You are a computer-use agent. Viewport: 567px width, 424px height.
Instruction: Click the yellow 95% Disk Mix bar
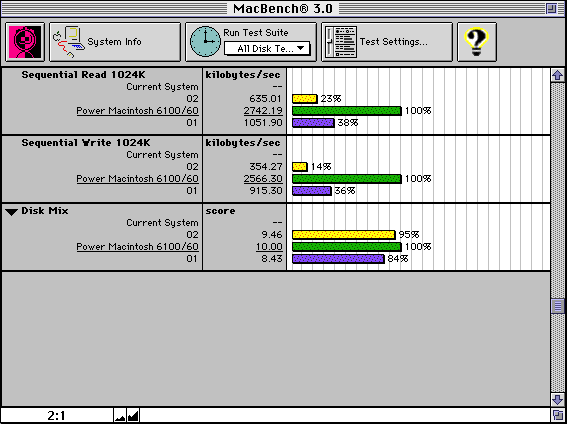344,235
